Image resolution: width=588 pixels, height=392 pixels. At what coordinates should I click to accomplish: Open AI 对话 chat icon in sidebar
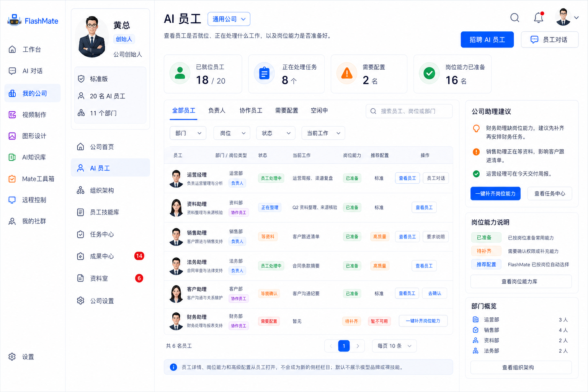pos(12,71)
